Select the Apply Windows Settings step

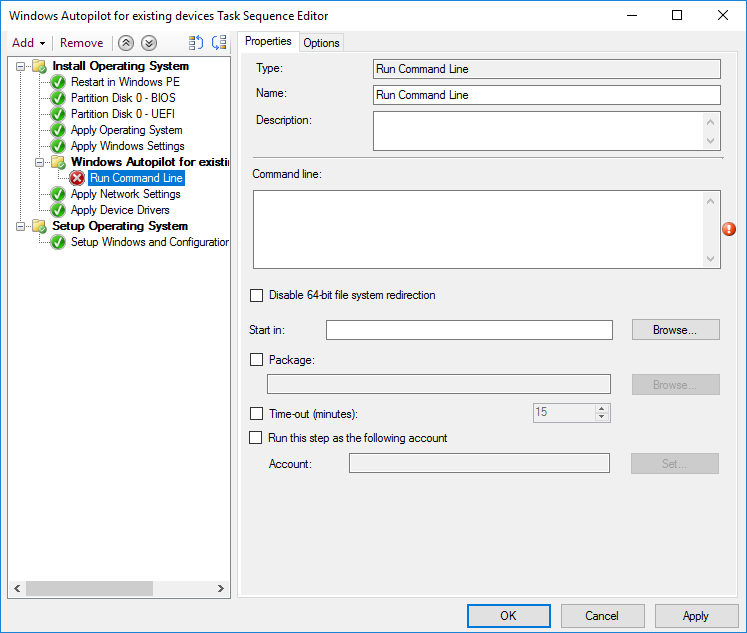tap(128, 146)
